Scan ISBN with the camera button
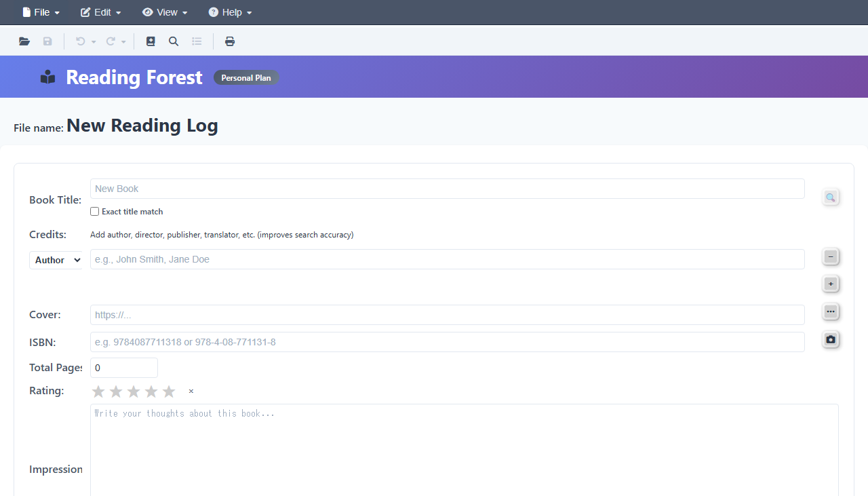The height and width of the screenshot is (496, 868). click(x=831, y=339)
